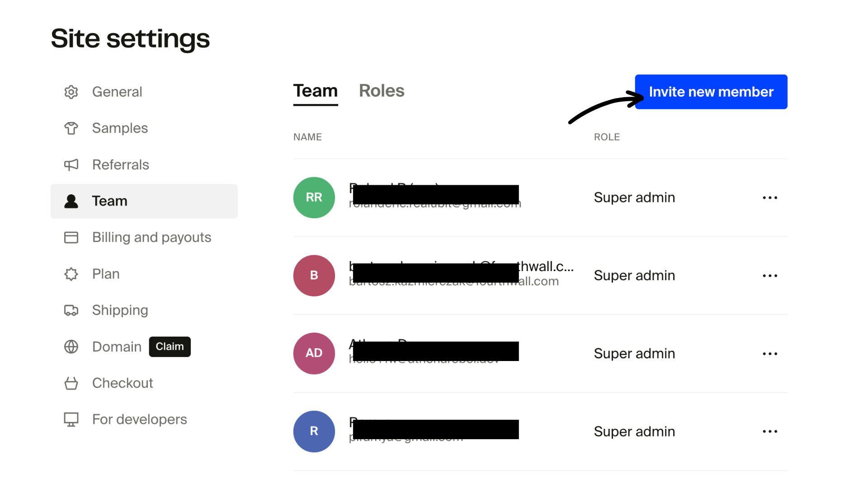Select the Billing and payouts menu item
The width and height of the screenshot is (868, 488).
pos(151,237)
